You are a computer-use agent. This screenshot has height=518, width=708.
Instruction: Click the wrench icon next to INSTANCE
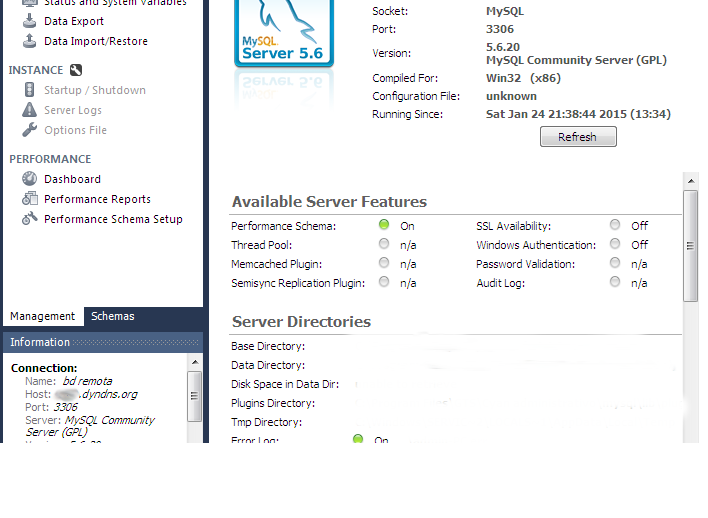coord(76,70)
